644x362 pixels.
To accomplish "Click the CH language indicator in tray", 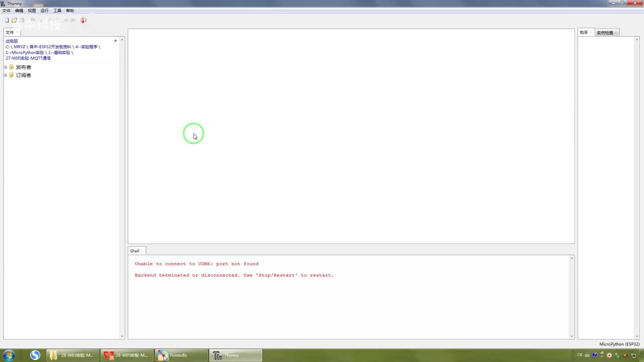I will (x=580, y=355).
